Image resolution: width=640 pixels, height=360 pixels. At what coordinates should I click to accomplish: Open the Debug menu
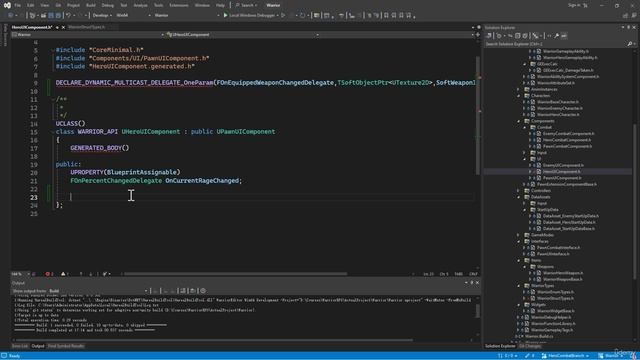click(107, 5)
